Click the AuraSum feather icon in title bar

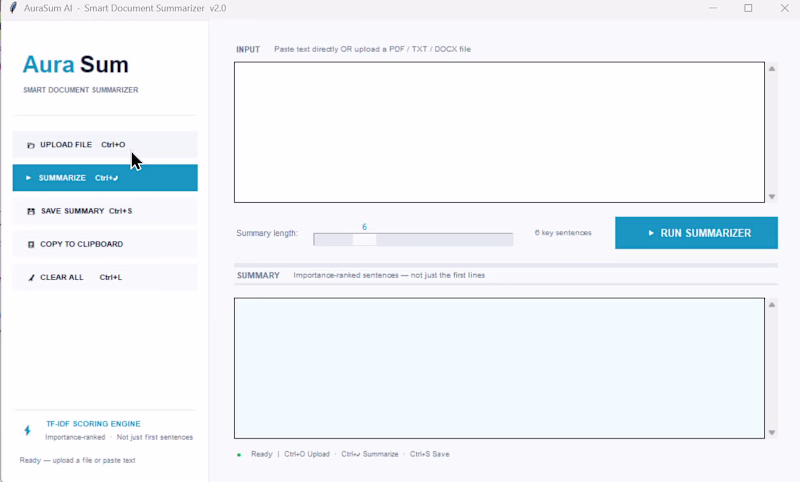[x=13, y=8]
